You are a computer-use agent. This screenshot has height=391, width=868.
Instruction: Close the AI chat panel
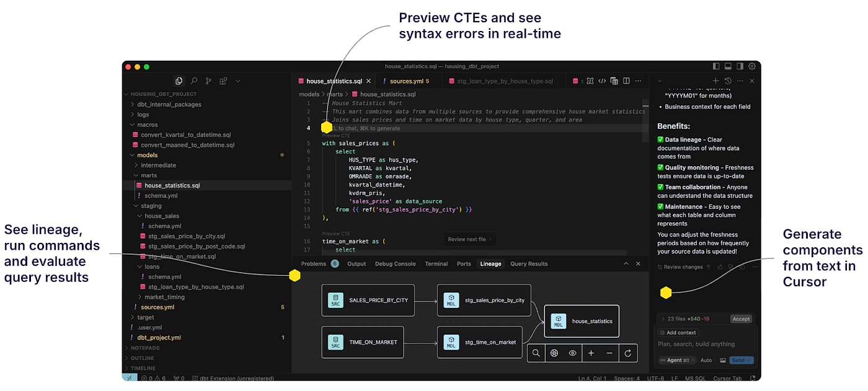[752, 81]
